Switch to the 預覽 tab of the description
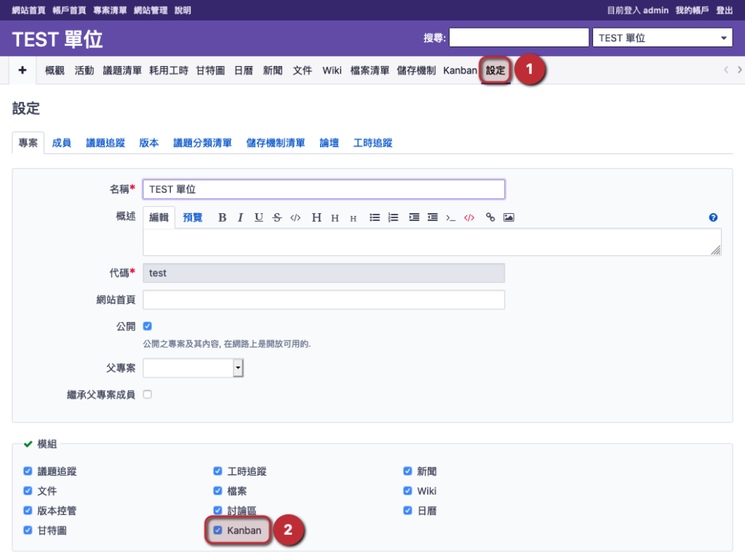This screenshot has width=745, height=560. 192,217
